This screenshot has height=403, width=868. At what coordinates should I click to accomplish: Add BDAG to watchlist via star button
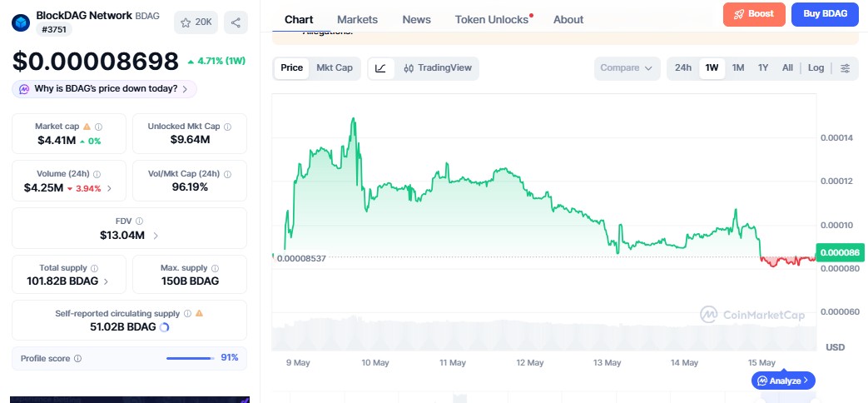[x=196, y=22]
